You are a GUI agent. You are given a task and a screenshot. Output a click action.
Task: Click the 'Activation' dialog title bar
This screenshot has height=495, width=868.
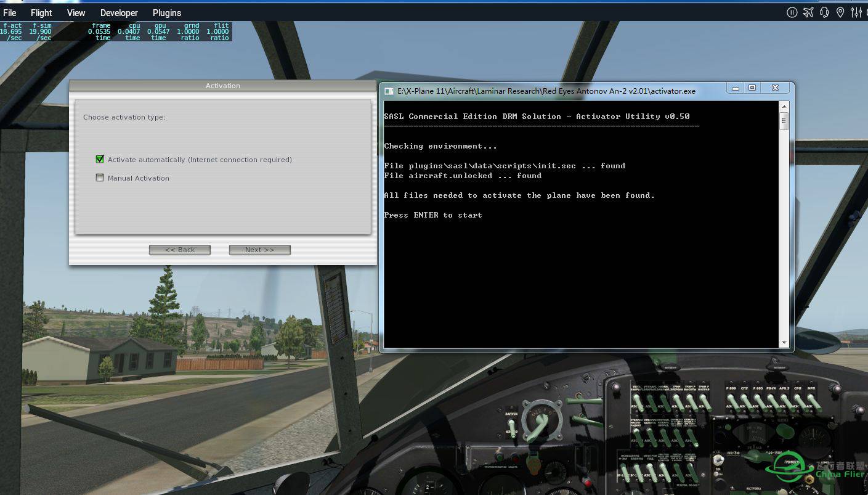(223, 86)
